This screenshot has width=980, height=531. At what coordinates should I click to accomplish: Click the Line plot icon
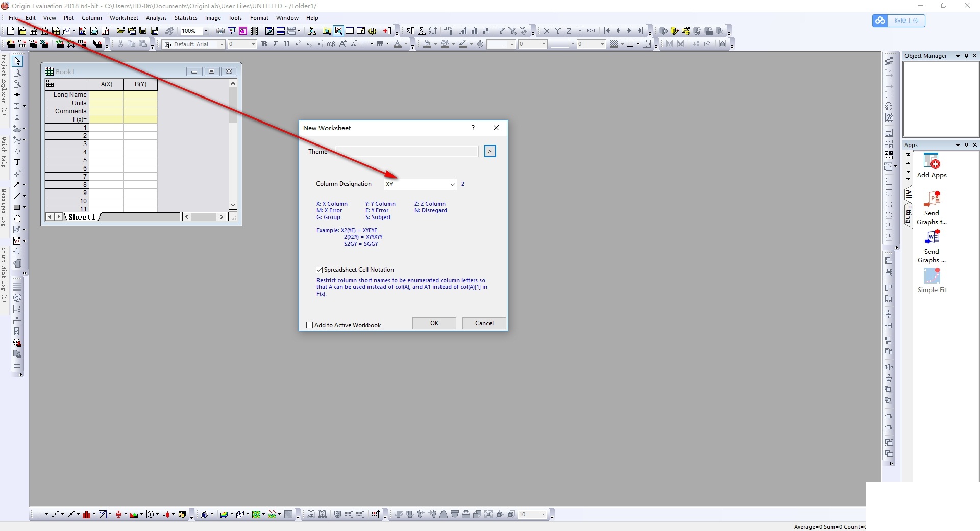tap(39, 514)
